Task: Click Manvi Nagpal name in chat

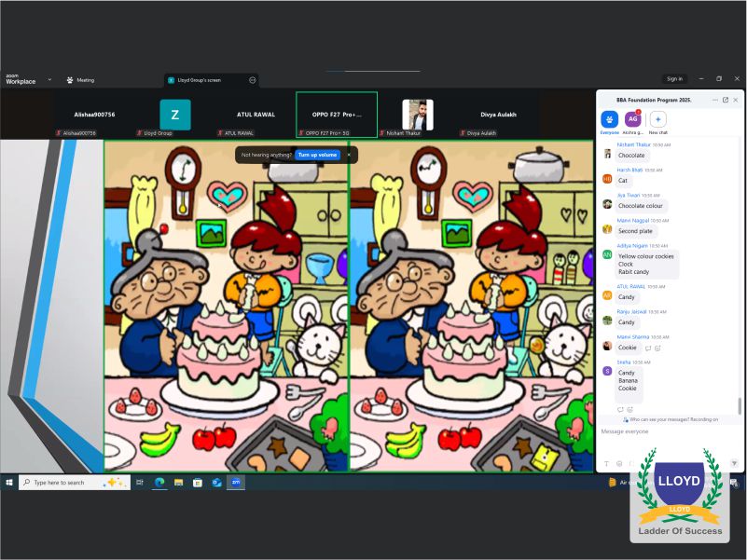Action: 632,221
